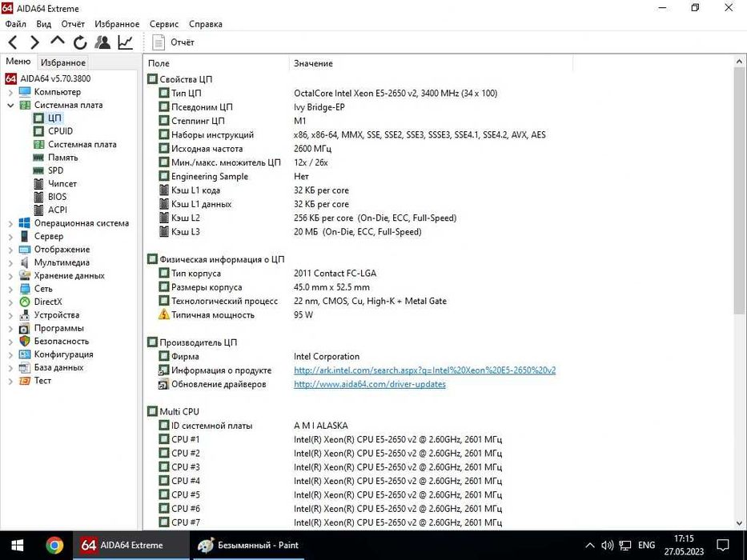Viewport: 747px width, 560px height.
Task: Select the Память memory icon
Action: pyautogui.click(x=38, y=157)
